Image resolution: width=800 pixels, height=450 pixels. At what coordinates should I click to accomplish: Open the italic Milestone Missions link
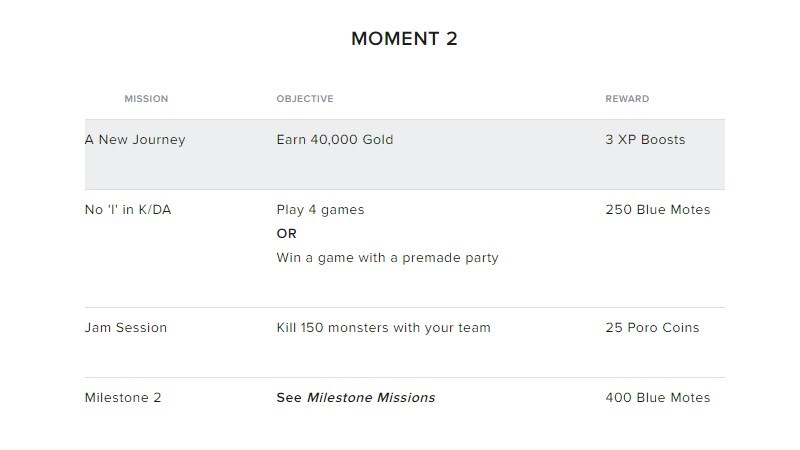pyautogui.click(x=371, y=398)
